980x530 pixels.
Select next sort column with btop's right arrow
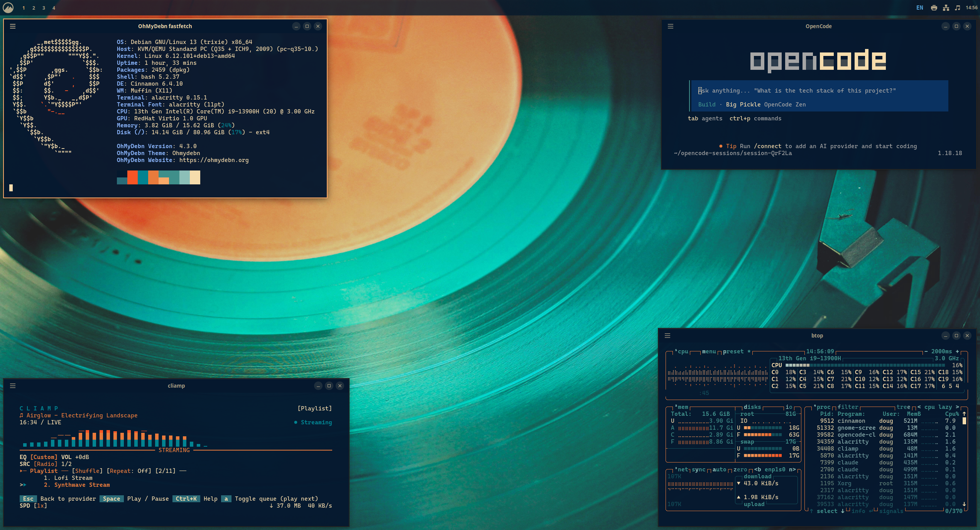point(957,407)
